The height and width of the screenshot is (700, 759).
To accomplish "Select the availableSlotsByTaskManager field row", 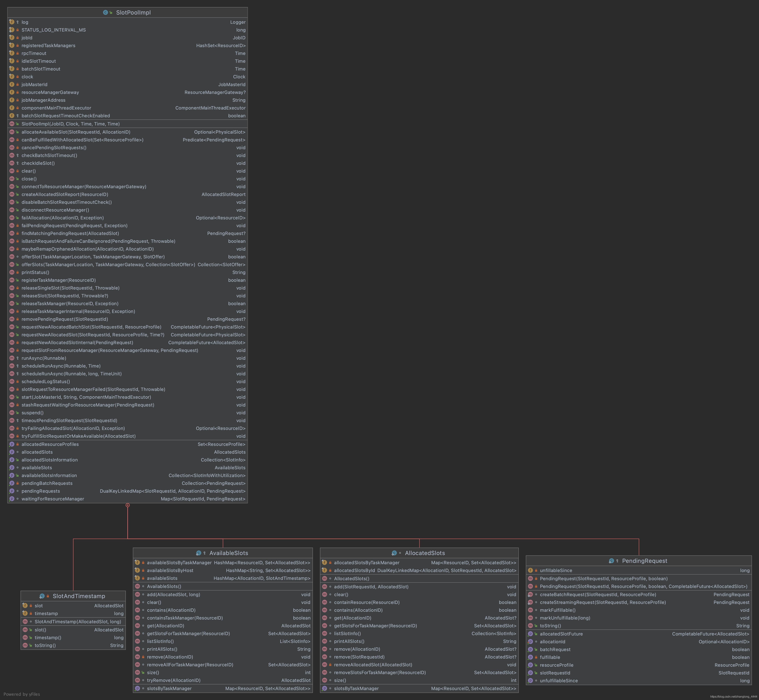I will coord(223,563).
